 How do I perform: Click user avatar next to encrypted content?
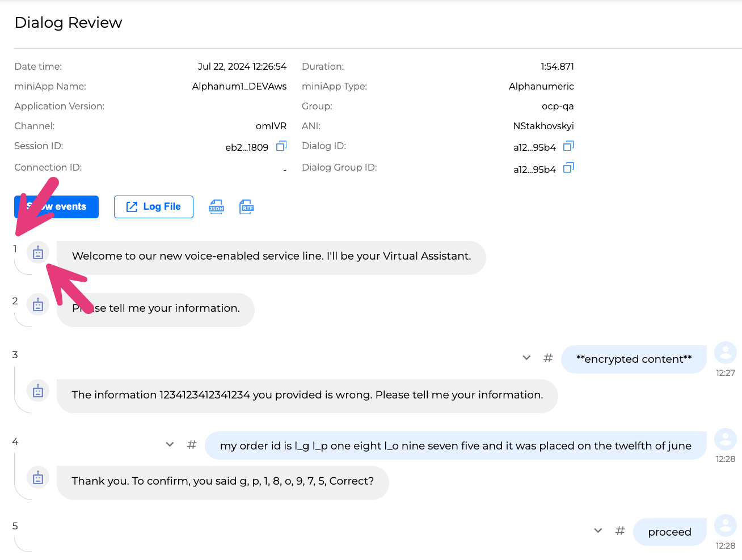pos(725,353)
